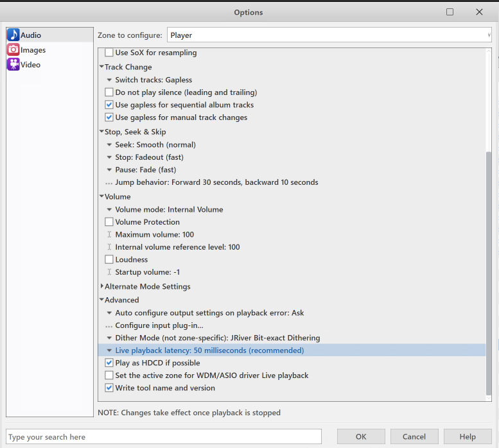
Task: Collapse the Volume section
Action: pos(101,196)
